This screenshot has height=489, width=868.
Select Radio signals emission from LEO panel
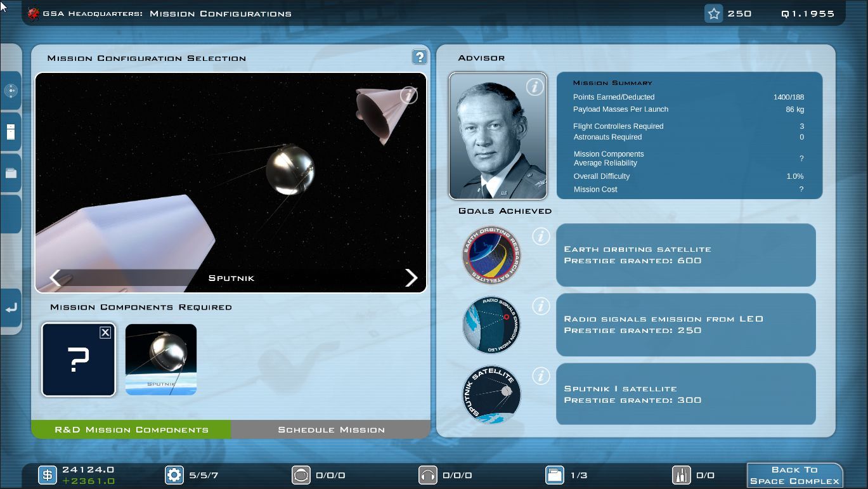click(686, 325)
